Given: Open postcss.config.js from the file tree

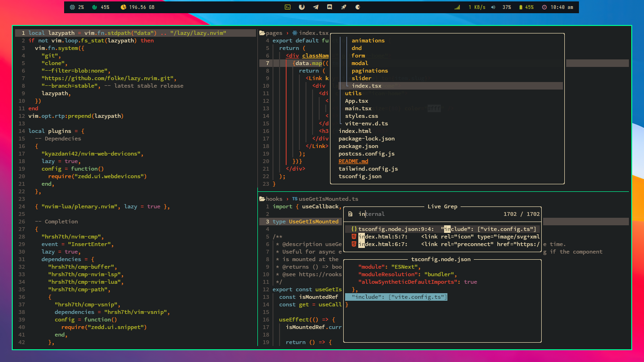Looking at the screenshot, I should [367, 154].
